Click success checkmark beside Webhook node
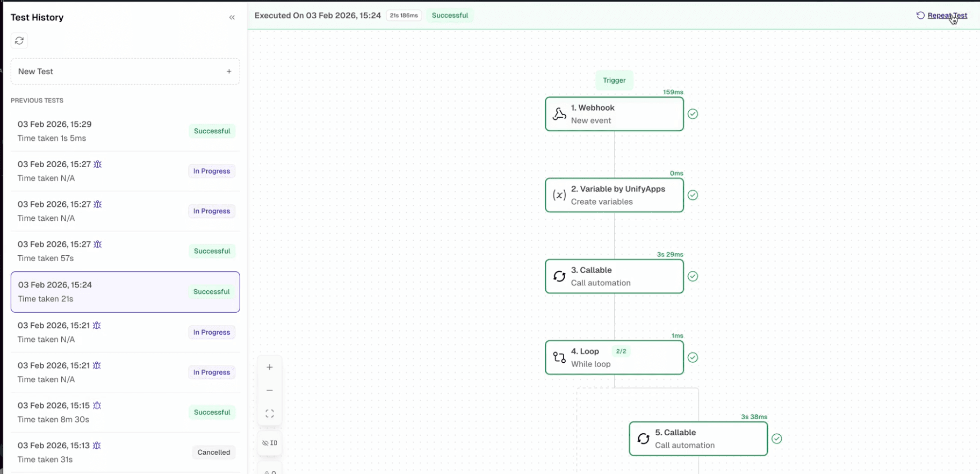Screen dimensions: 980x474 (693, 114)
